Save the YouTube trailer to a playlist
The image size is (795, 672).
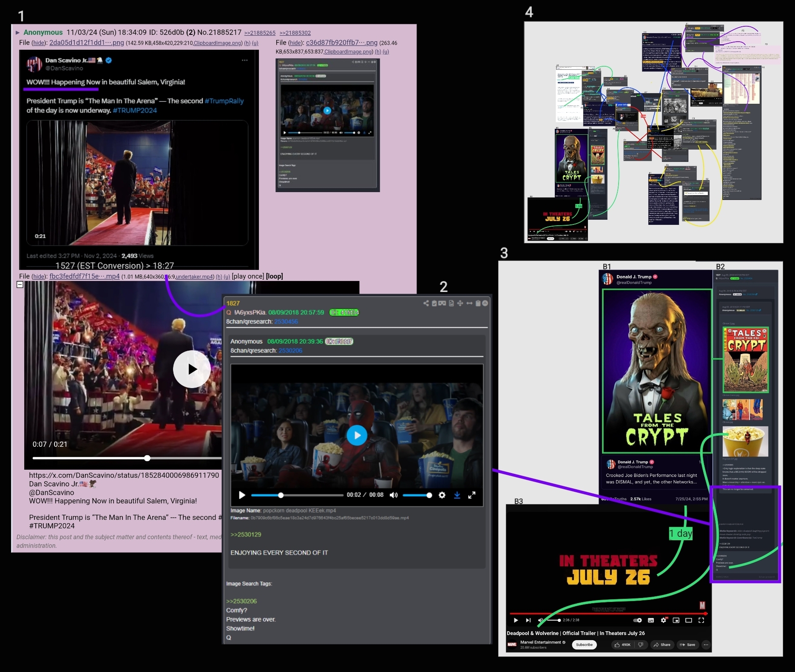(688, 645)
